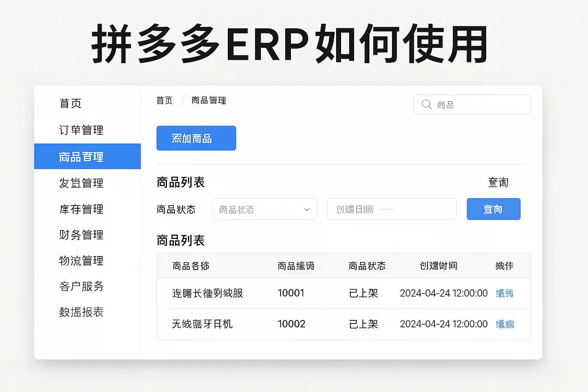Click the creation timestamp in row 10002
The height and width of the screenshot is (392, 588).
(444, 324)
